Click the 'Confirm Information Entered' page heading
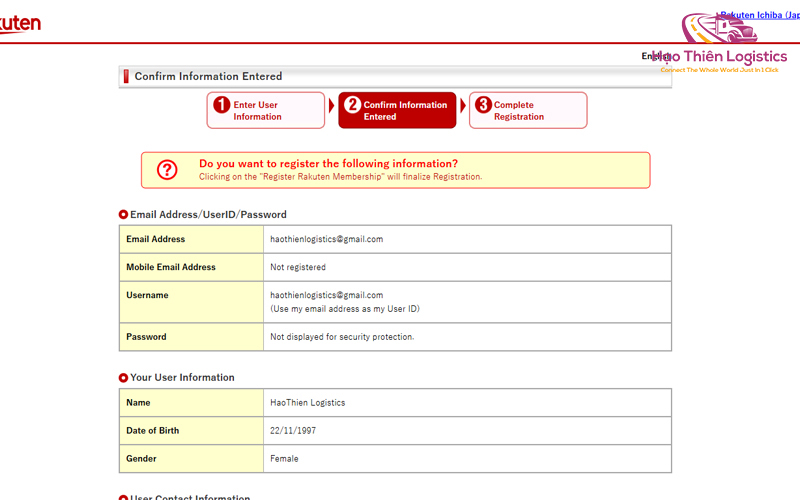This screenshot has height=500, width=800. [x=208, y=77]
